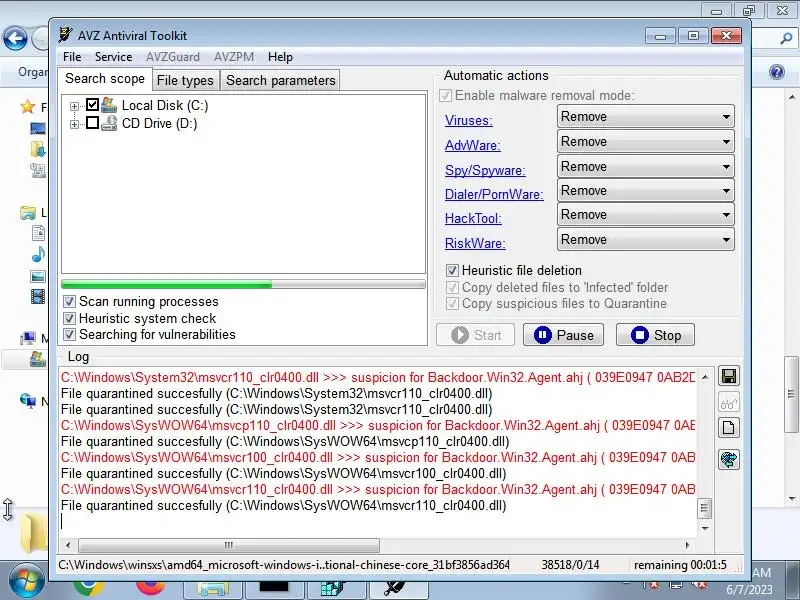Click the Desktop icon in Explorer sidebar

38,128
